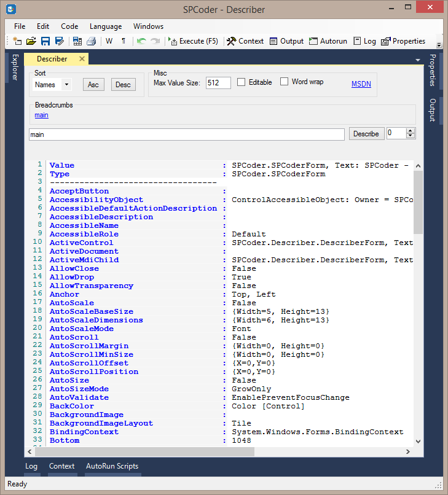Expand the Output side panel tab
This screenshot has width=448, height=495.
(432, 110)
